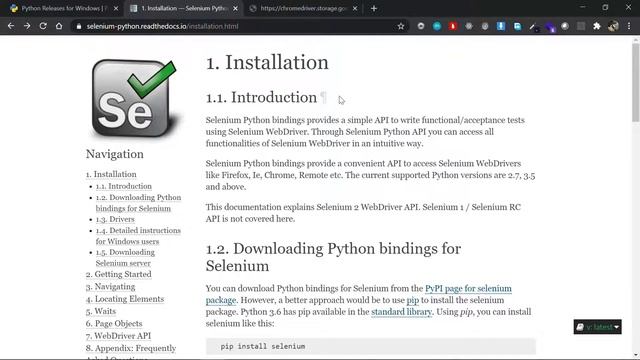
Task: Go to '2. Getting Started'
Action: [x=118, y=274]
